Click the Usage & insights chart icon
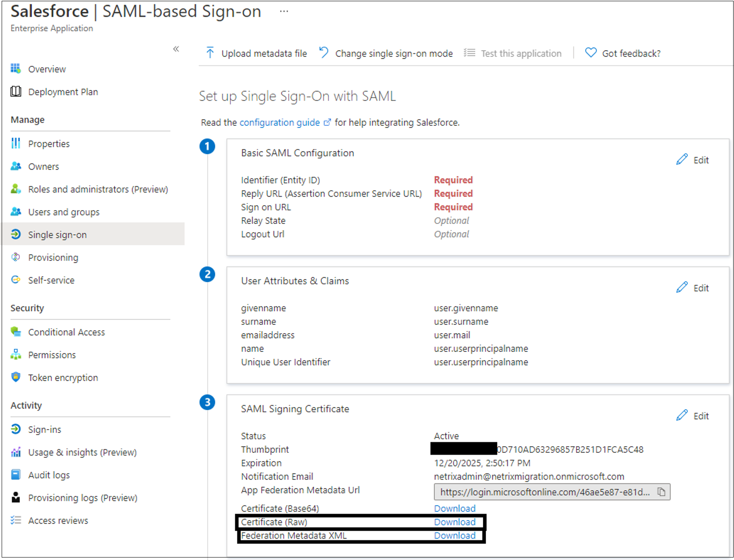The height and width of the screenshot is (560, 734). coord(16,452)
